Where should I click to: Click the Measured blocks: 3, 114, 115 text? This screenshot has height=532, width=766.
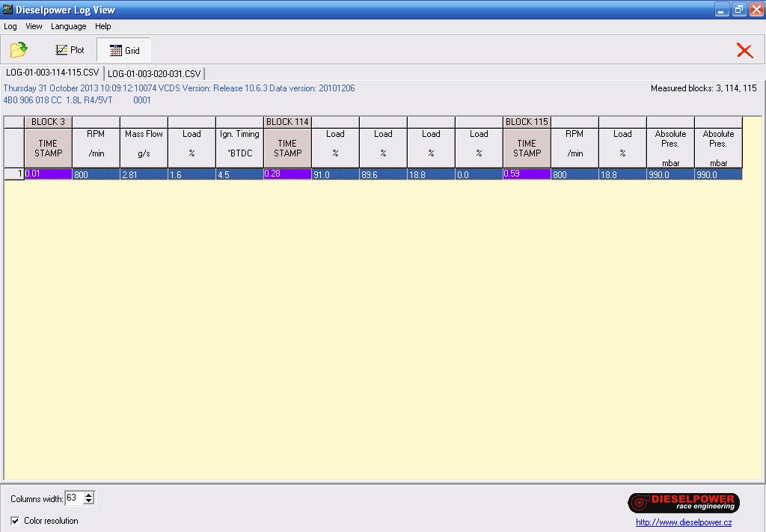[703, 88]
